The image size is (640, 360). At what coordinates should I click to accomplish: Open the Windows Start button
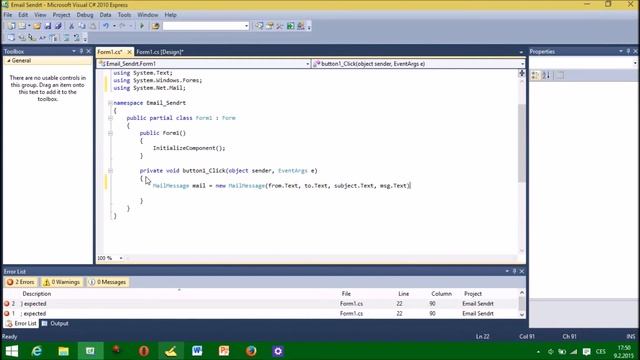pyautogui.click(x=12, y=351)
